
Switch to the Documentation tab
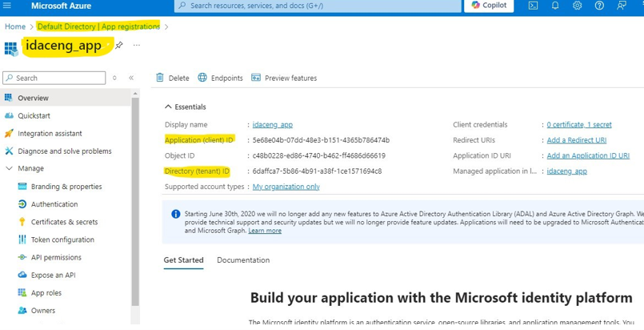tap(243, 260)
